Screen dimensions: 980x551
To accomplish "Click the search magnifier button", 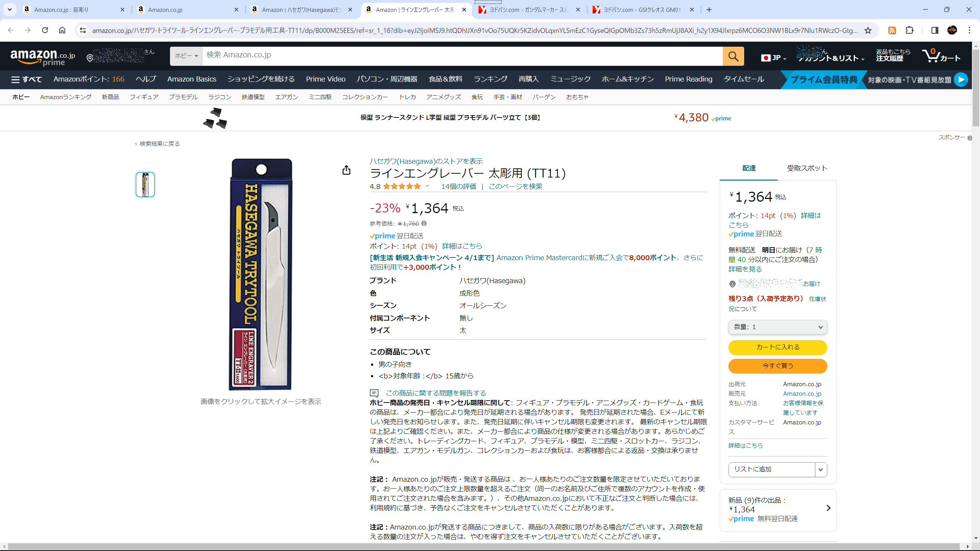I will [x=733, y=56].
